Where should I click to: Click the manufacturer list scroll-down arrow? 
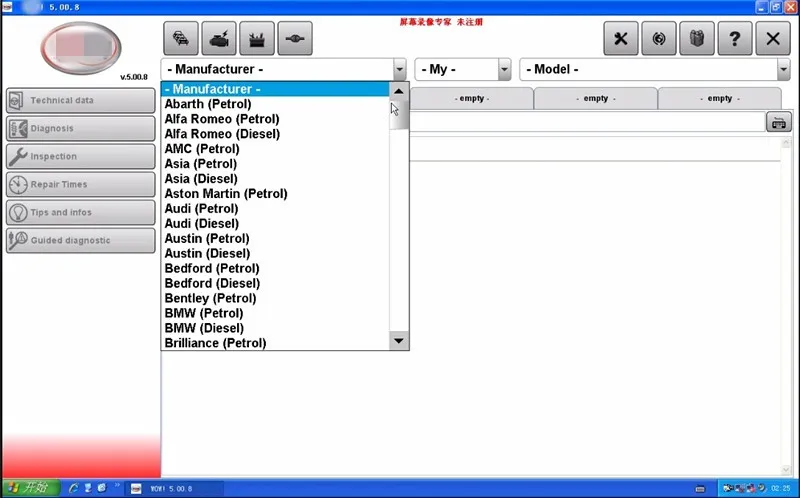click(399, 340)
